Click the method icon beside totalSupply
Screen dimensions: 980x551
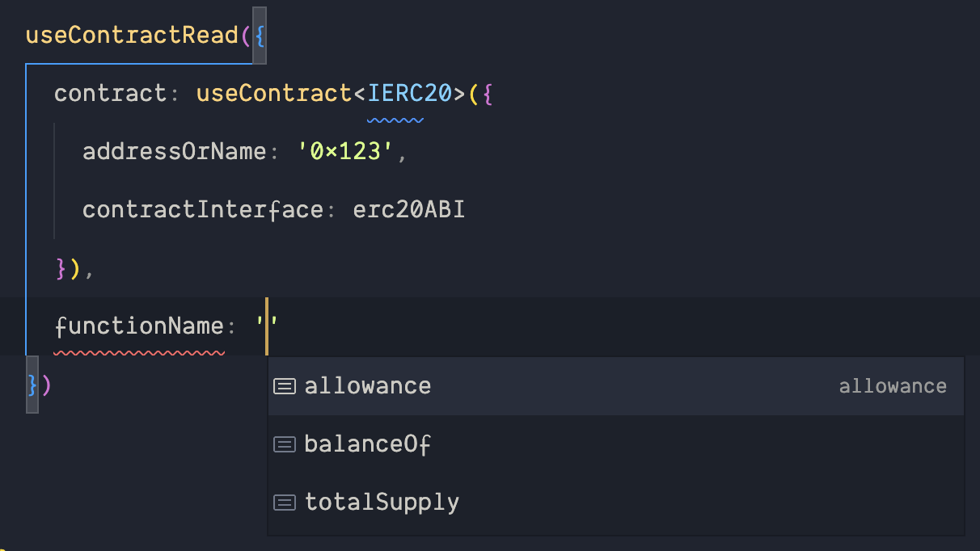(x=285, y=502)
